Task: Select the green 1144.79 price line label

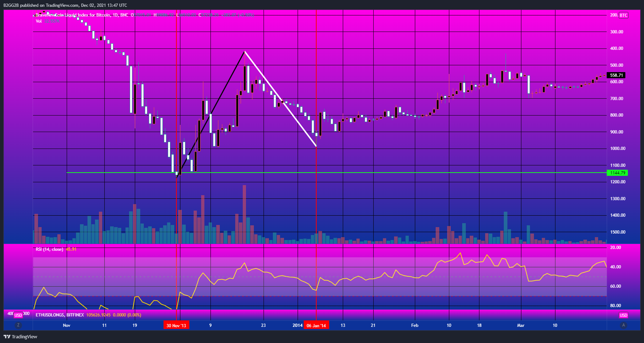Action: 617,173
